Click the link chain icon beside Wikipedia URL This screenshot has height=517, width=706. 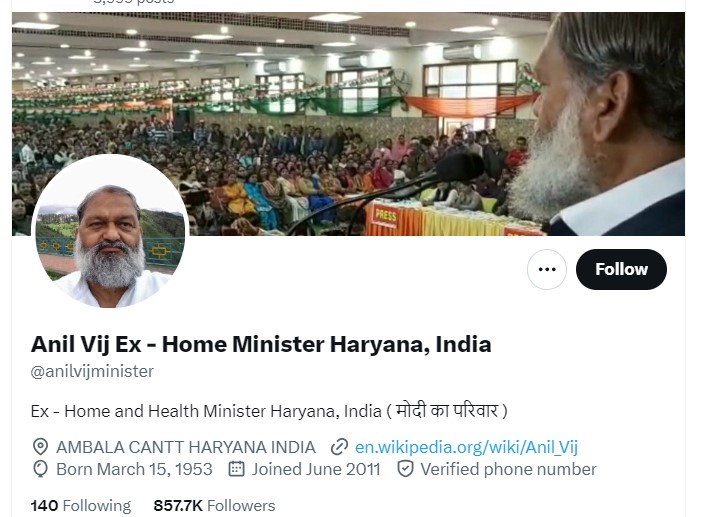(339, 447)
